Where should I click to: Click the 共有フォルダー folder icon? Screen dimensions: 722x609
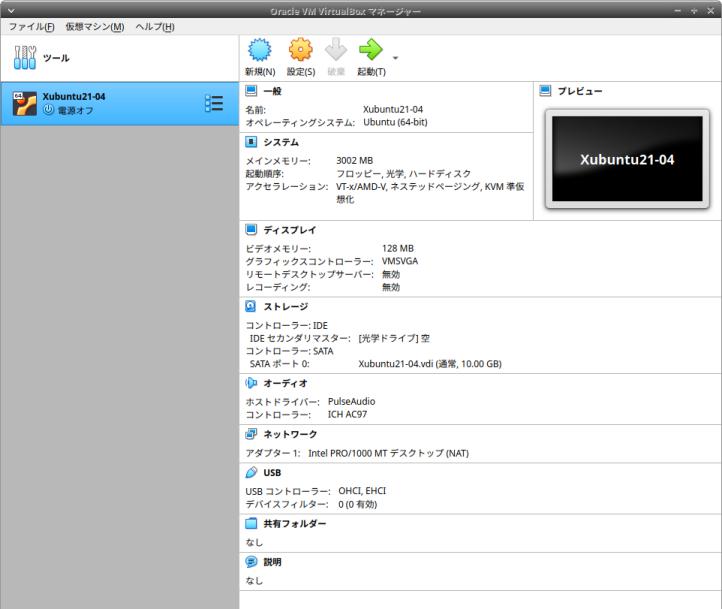click(251, 523)
